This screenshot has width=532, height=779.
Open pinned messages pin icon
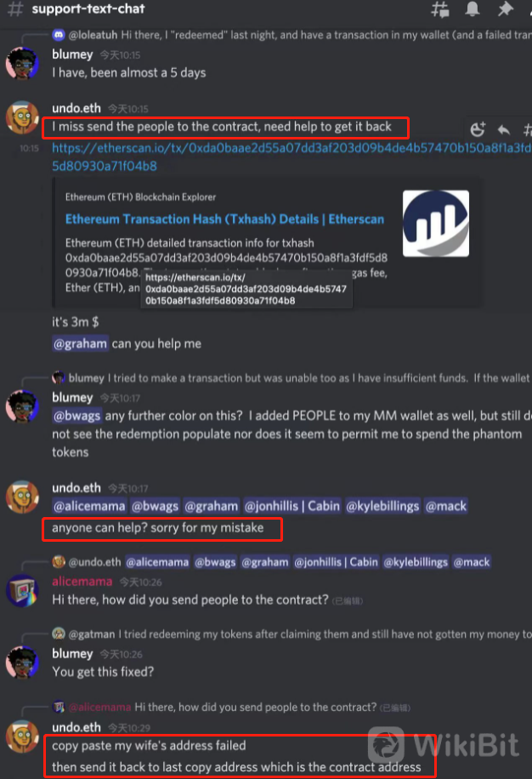505,9
